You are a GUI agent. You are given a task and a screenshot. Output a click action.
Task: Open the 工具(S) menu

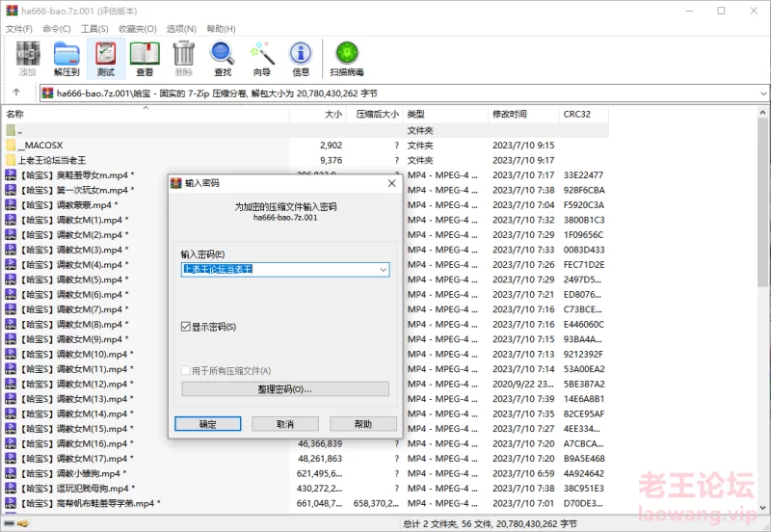94,29
